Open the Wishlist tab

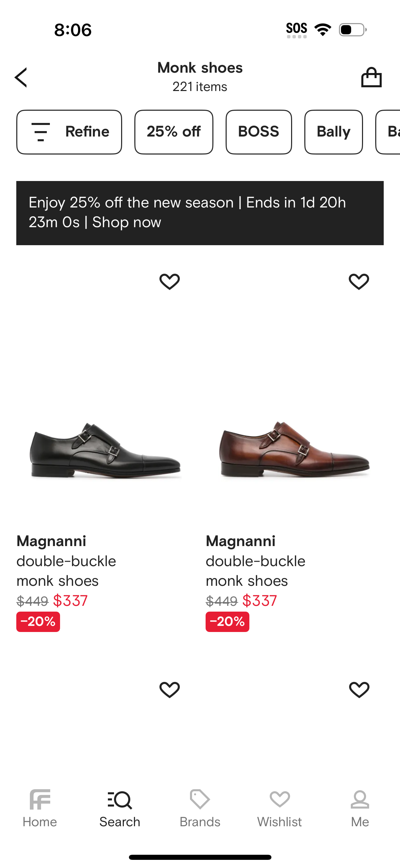click(x=280, y=808)
